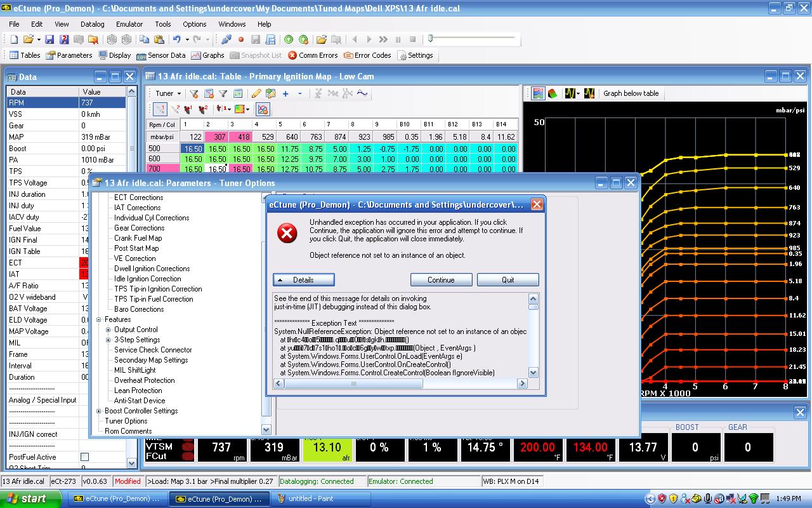The width and height of the screenshot is (812, 508).
Task: Expand hidden system tray icons arrow
Action: [x=650, y=498]
